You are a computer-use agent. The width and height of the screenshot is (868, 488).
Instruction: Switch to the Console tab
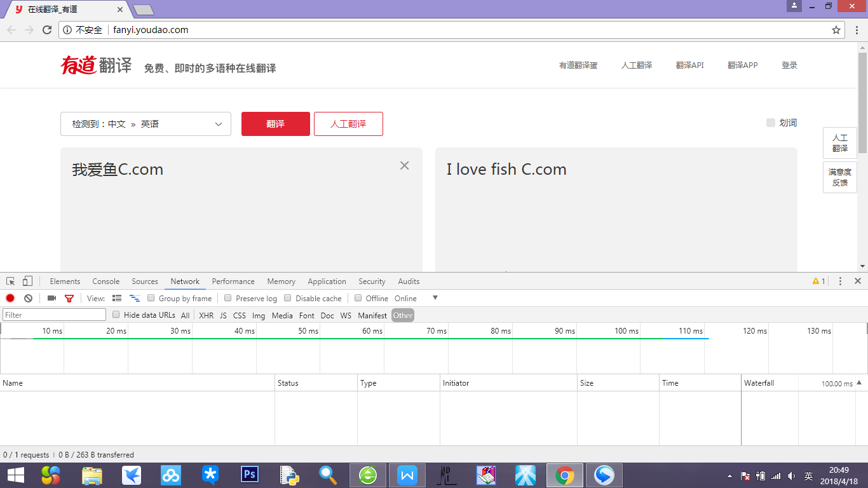pyautogui.click(x=105, y=281)
